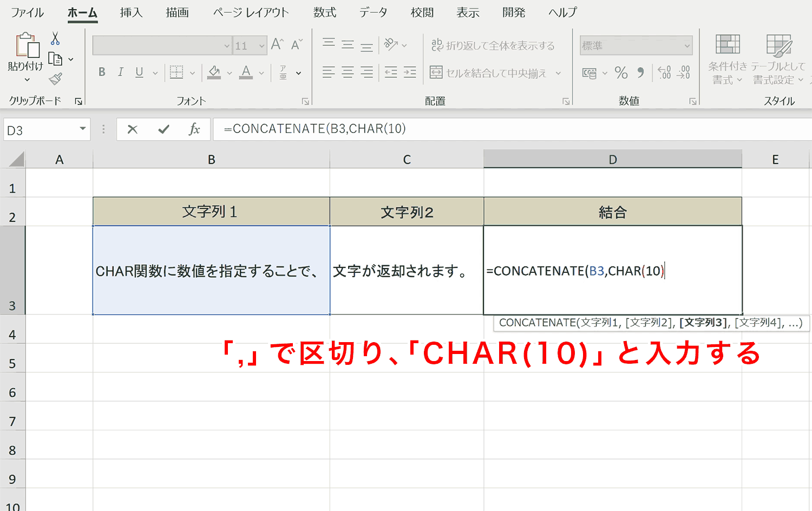Switch to the ページ レイアウト tab
812x511 pixels.
[x=251, y=12]
